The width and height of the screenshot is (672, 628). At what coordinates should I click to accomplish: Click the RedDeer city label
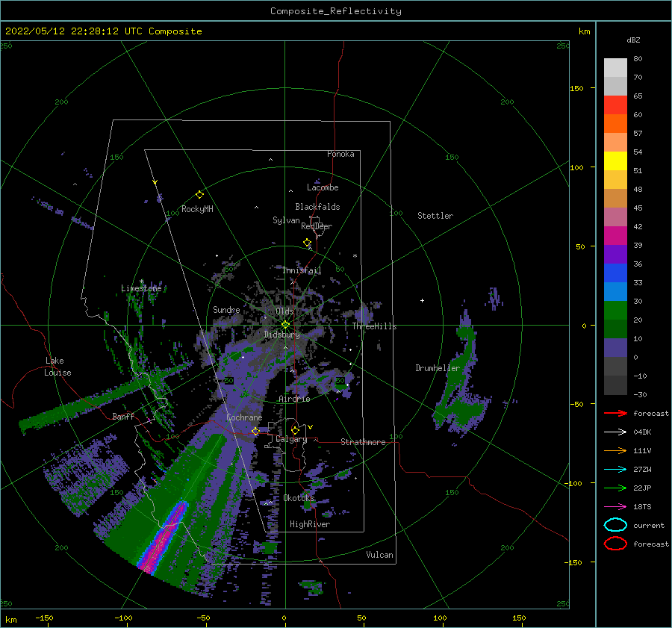(x=317, y=226)
